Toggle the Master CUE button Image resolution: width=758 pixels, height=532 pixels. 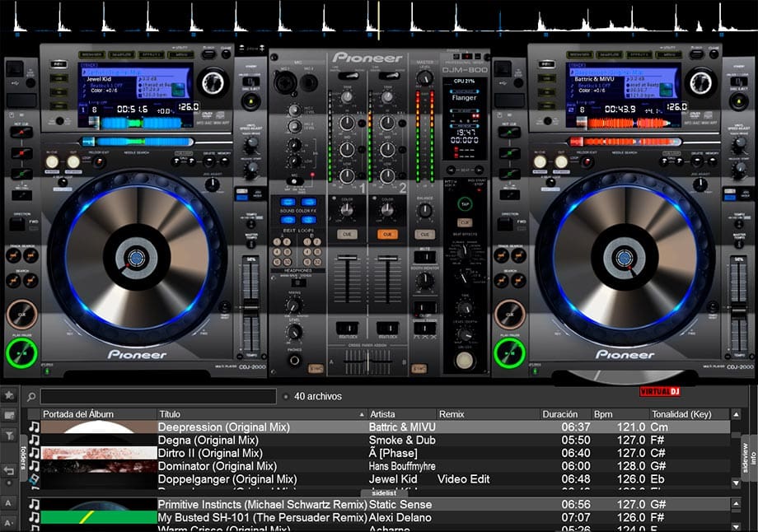pos(424,235)
